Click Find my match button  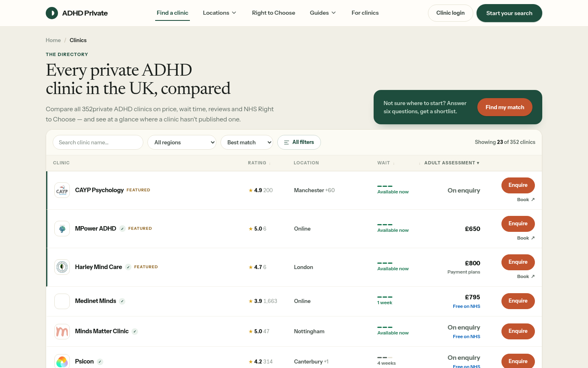click(x=505, y=107)
